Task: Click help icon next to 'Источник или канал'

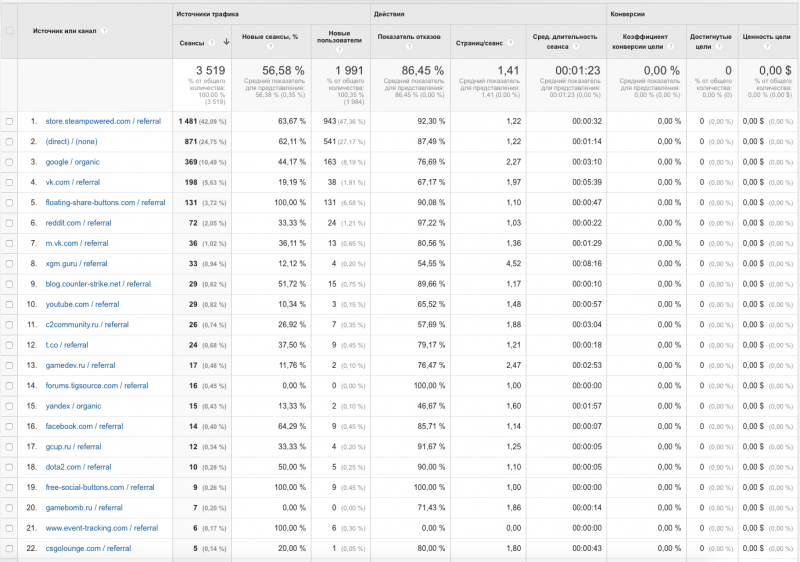Action: 104,30
